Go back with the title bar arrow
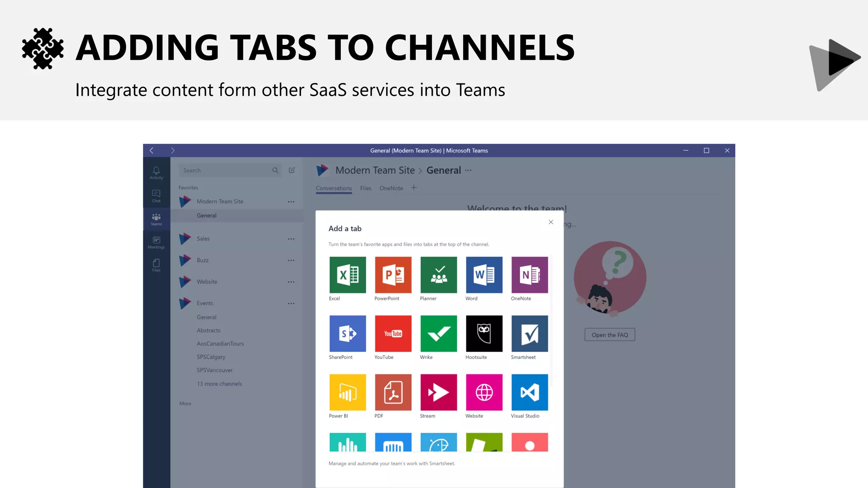This screenshot has width=868, height=488. [152, 150]
